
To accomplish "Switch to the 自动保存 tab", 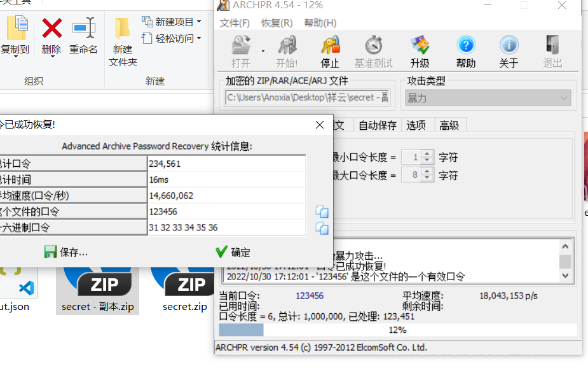I will click(x=377, y=125).
